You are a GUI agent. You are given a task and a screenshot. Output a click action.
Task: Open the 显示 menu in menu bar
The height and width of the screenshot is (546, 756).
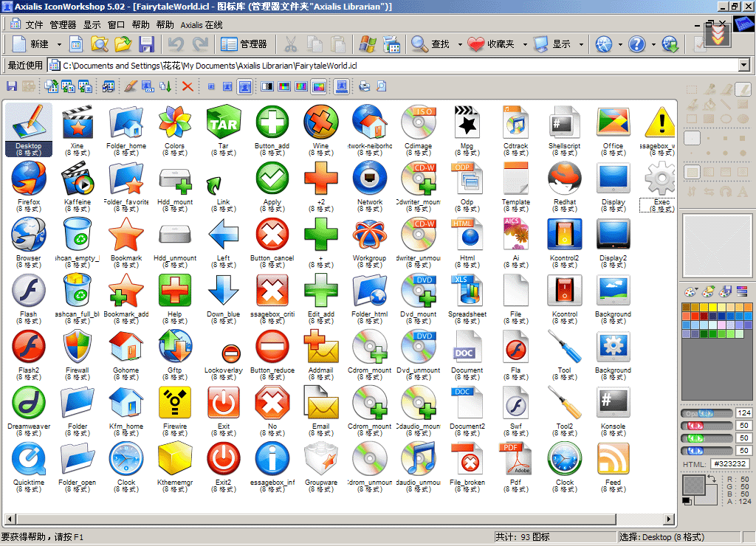(92, 24)
